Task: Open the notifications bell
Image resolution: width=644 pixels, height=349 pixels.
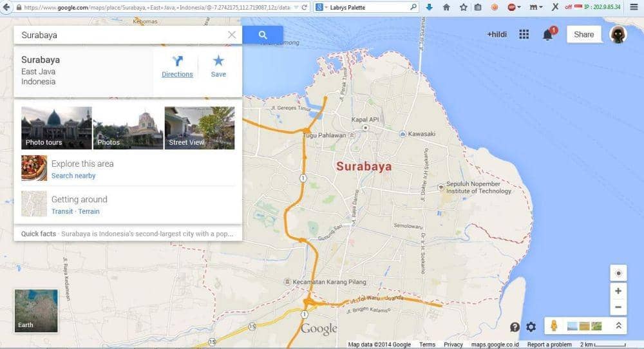Action: pos(547,35)
